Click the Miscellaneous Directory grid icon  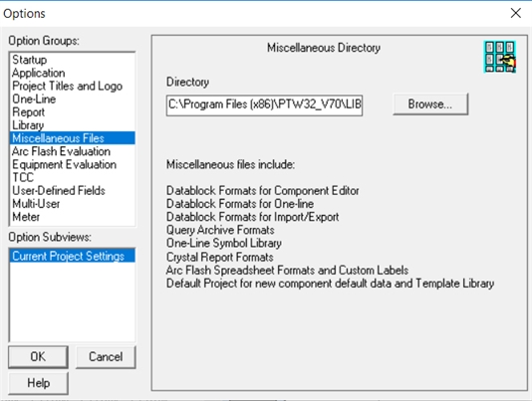[x=500, y=57]
